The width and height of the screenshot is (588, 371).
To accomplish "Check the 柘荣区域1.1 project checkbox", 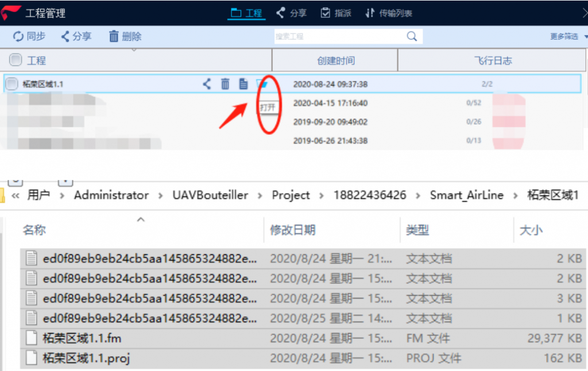I will pyautogui.click(x=11, y=84).
